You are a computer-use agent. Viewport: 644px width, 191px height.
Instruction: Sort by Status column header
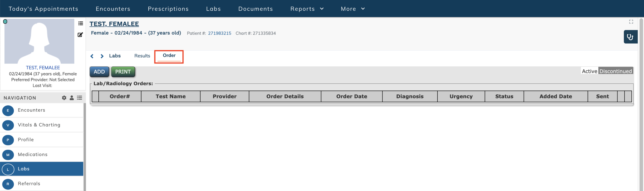[504, 96]
